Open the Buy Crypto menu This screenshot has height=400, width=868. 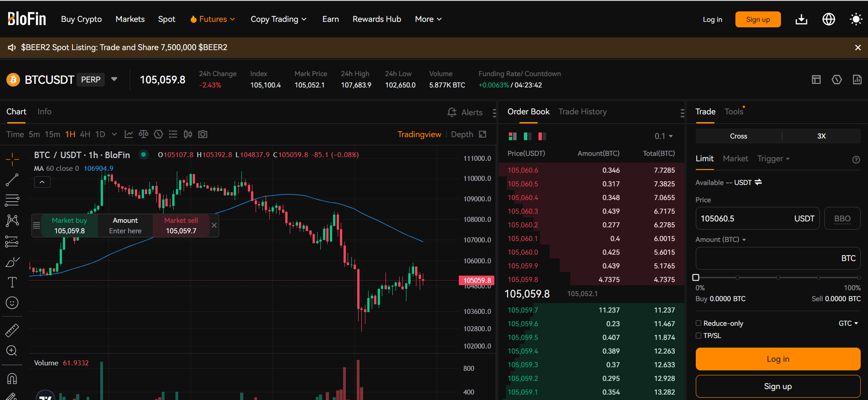coord(82,19)
